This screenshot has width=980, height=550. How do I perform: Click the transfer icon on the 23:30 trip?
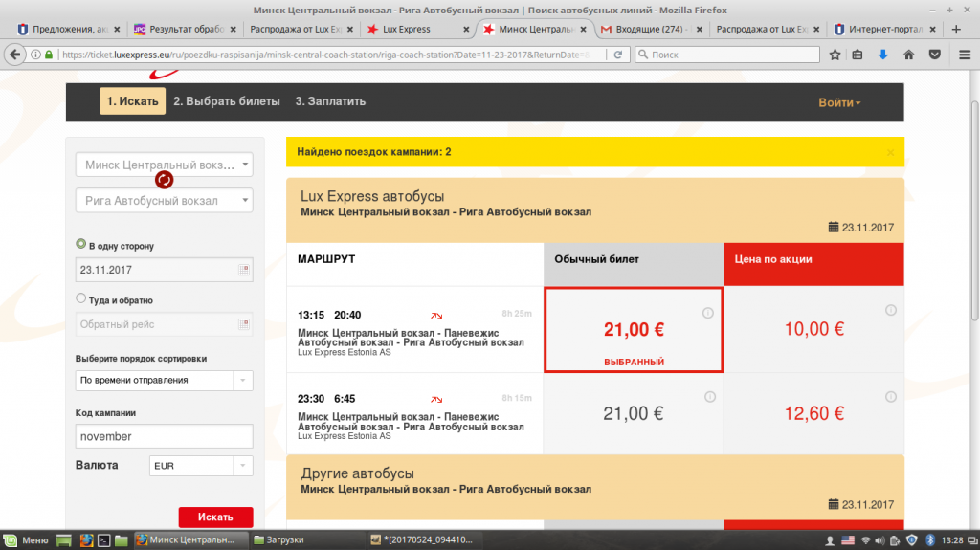coord(436,400)
